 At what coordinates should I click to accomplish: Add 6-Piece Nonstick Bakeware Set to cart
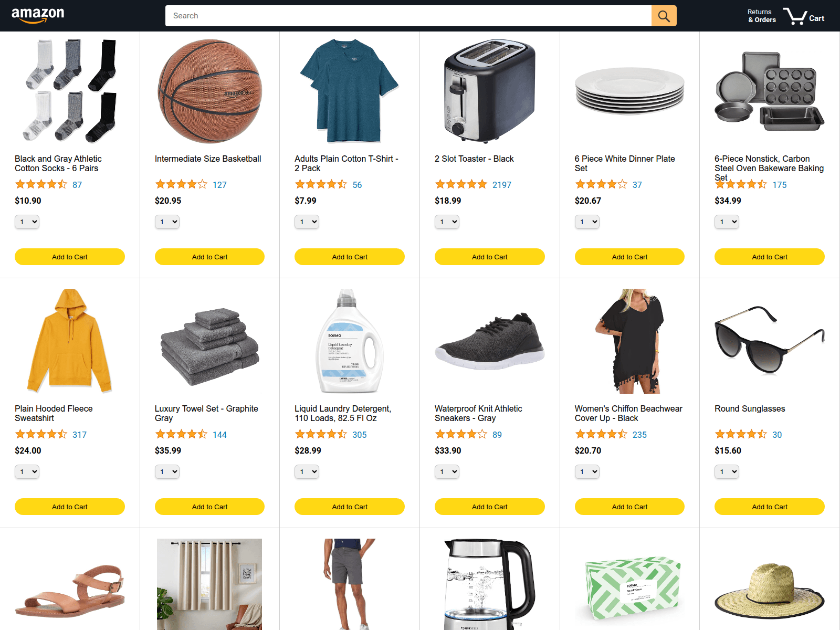[x=770, y=257]
